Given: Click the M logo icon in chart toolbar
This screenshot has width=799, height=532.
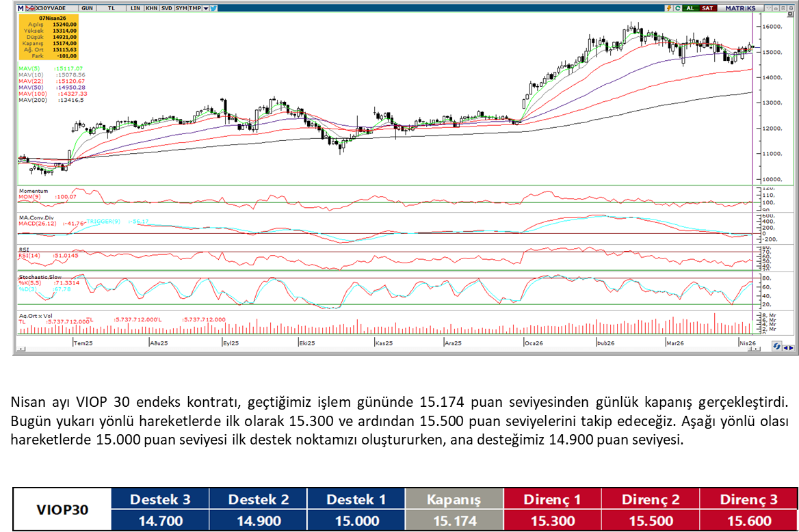Looking at the screenshot, I should click(21, 8).
